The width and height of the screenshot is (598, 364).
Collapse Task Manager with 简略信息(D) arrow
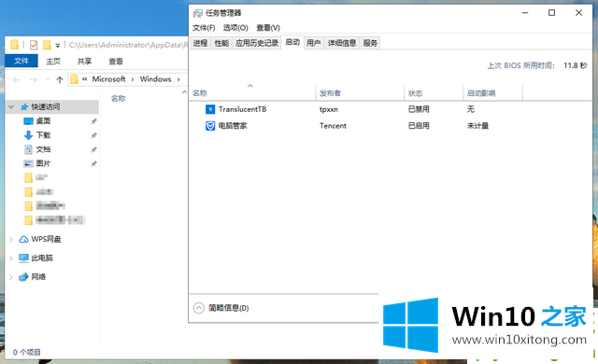coord(199,308)
